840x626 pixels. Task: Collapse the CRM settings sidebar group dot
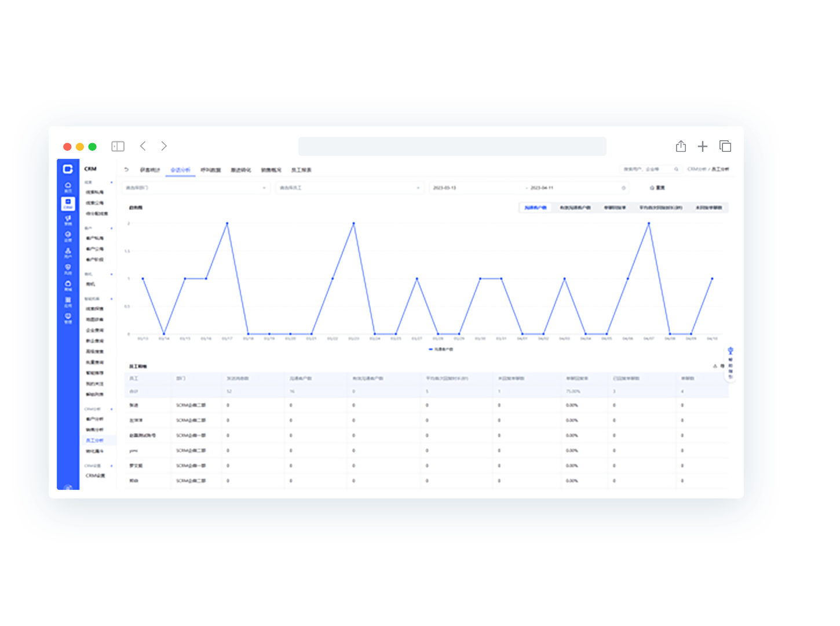coord(112,466)
